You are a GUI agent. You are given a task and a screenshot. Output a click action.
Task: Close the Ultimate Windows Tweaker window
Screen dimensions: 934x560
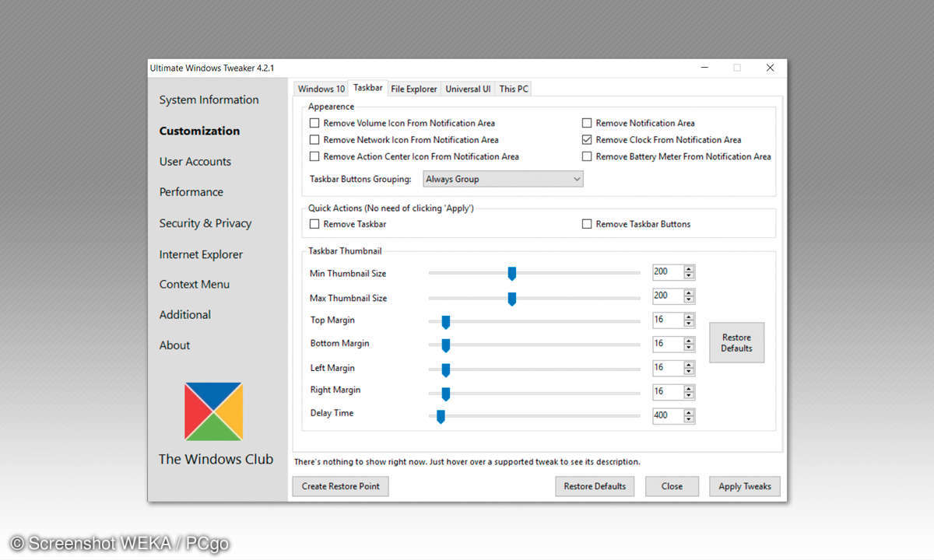click(770, 68)
